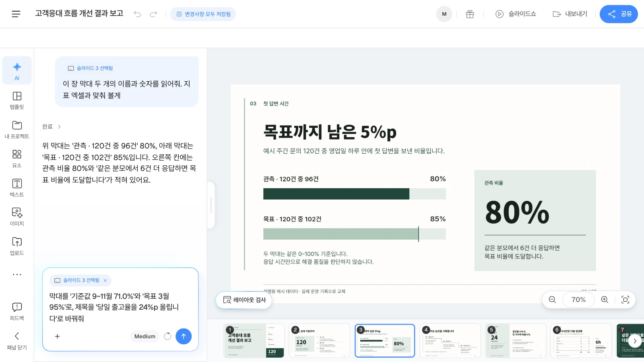Start the 슬라이드쇼 presentation
644x362 pixels.
(x=516, y=14)
